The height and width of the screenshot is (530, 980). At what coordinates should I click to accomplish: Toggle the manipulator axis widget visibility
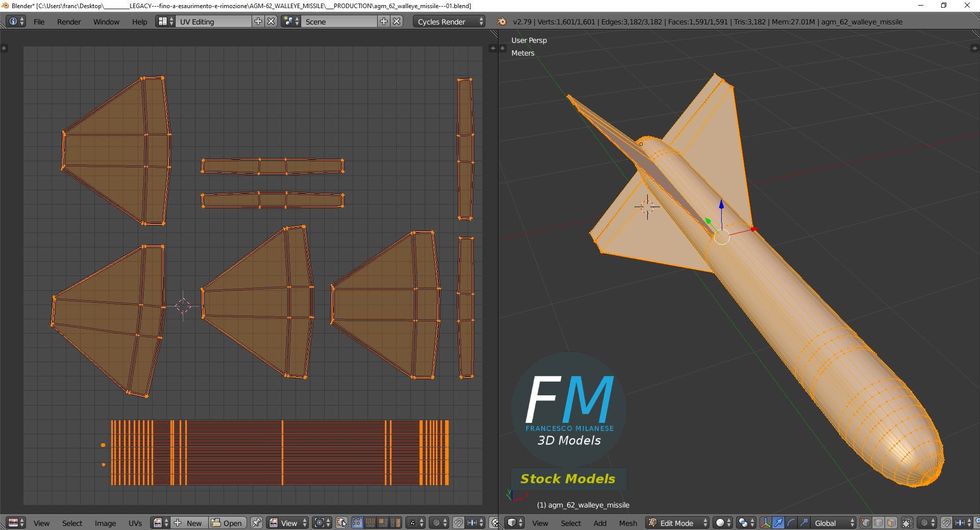(765, 523)
